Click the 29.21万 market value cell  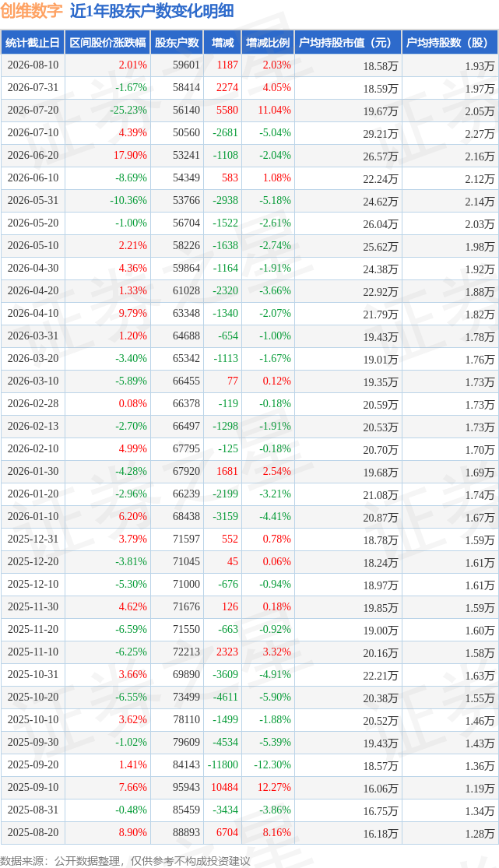(x=381, y=133)
